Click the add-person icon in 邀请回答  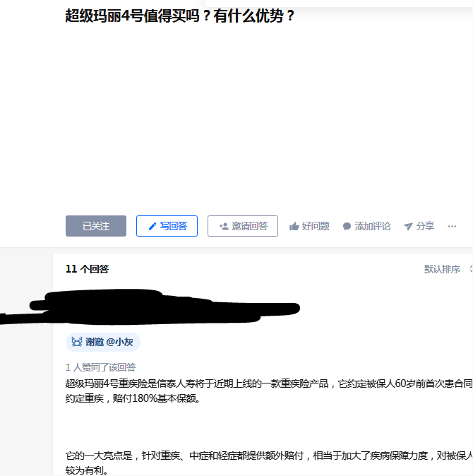224,226
